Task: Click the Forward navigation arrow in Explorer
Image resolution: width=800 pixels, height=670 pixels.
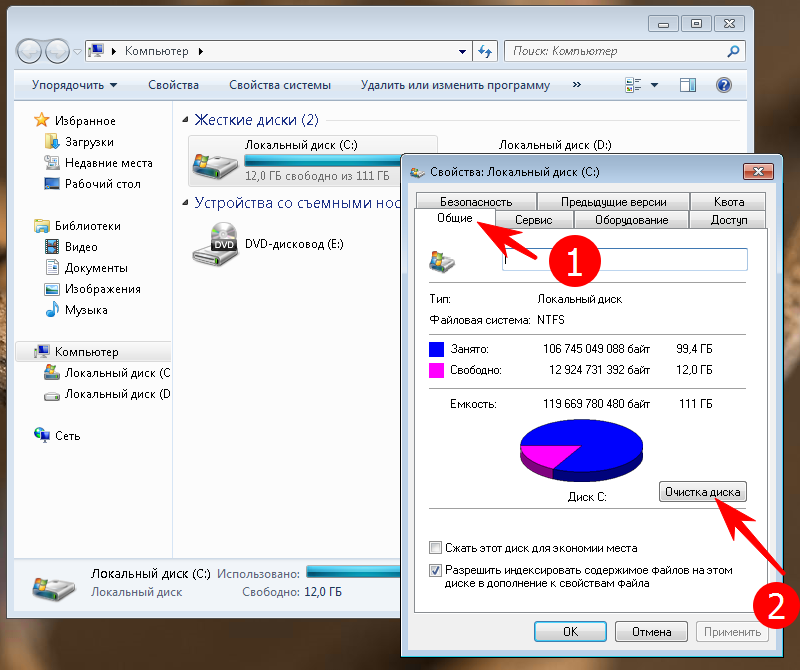Action: tap(57, 51)
